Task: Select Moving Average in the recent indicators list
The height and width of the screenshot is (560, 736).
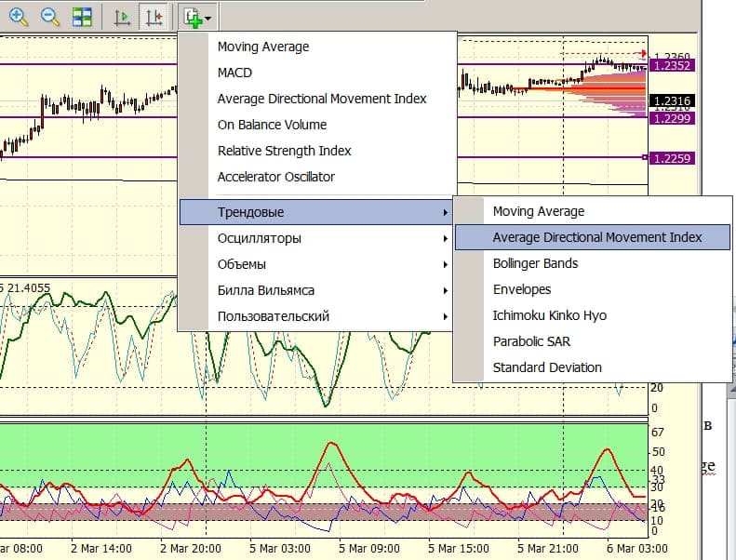Action: click(317, 47)
